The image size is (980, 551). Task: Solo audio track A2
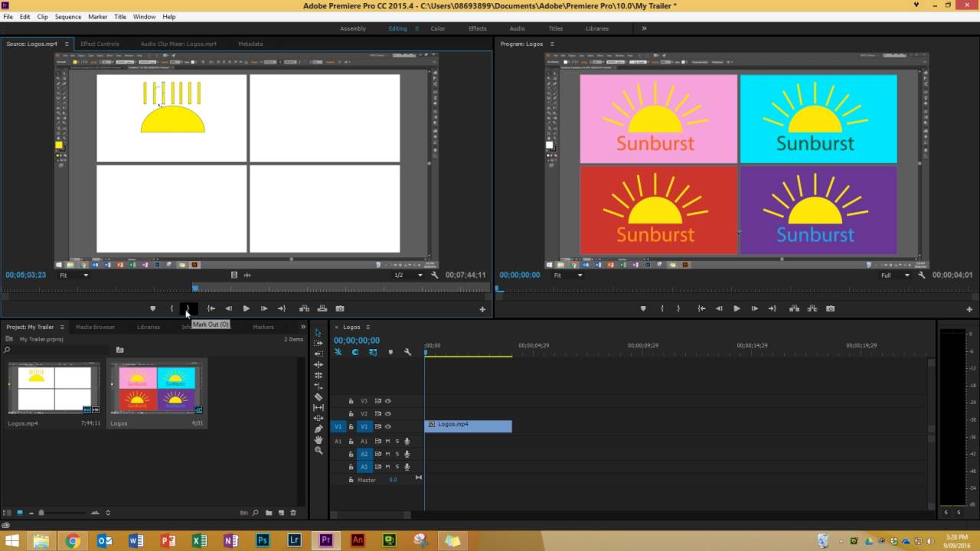397,454
